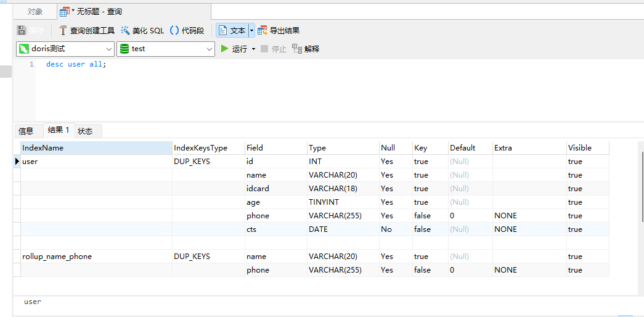Click the Save disk icon in toolbar
The width and height of the screenshot is (644, 317).
point(22,30)
